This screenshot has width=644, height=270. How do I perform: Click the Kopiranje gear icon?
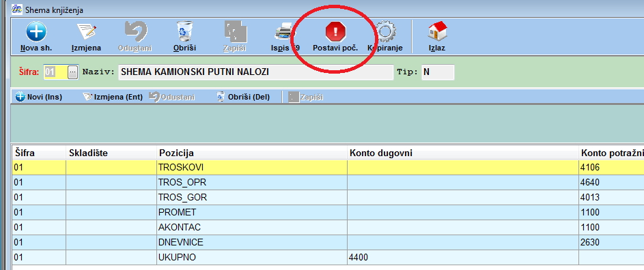386,31
